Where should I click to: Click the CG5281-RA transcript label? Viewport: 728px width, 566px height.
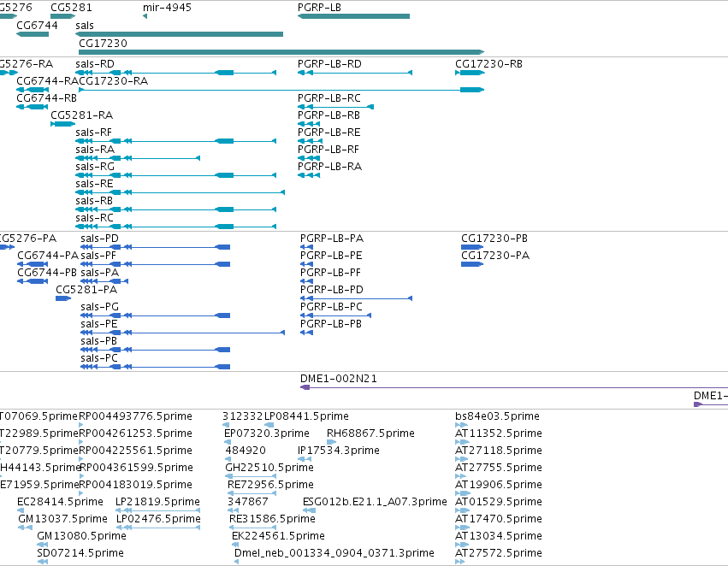click(x=82, y=115)
